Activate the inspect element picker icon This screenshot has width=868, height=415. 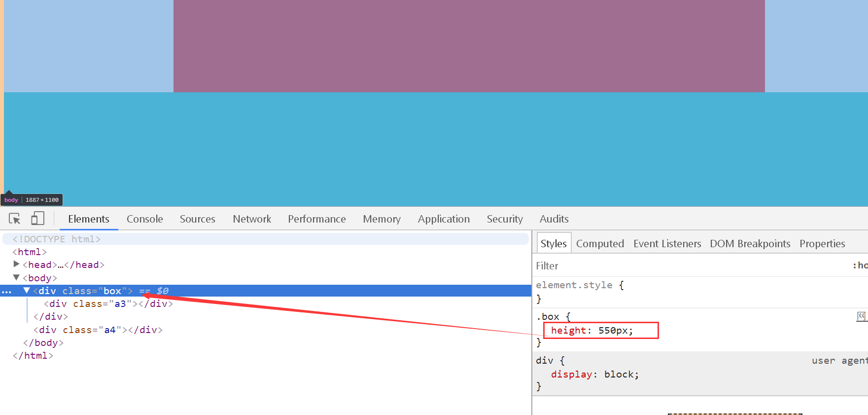15,219
